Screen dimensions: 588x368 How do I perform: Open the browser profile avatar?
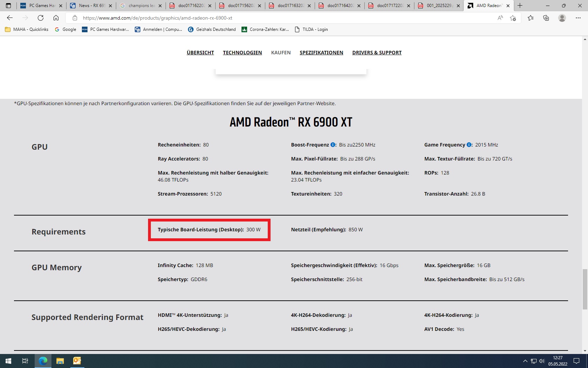[x=562, y=18]
